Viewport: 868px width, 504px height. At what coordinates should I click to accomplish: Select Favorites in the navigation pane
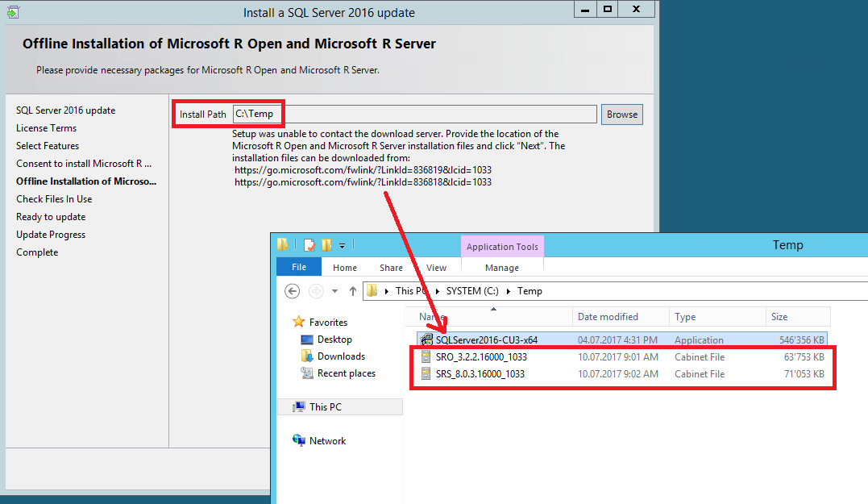[x=328, y=323]
